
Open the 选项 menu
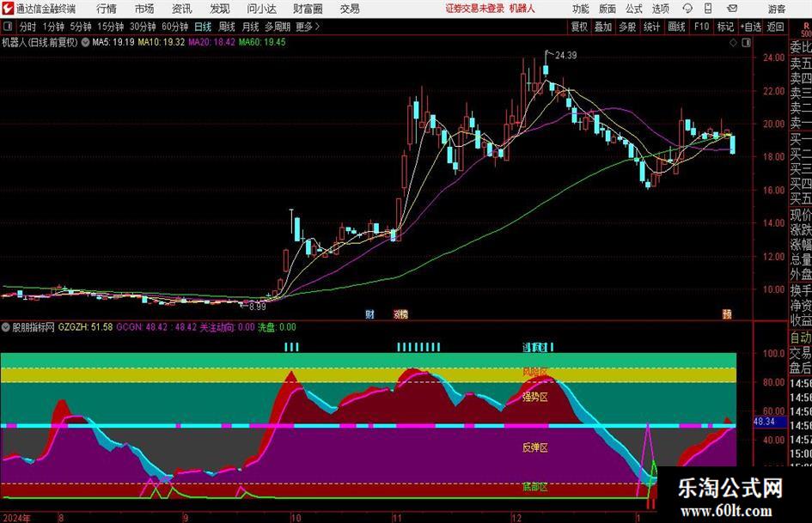click(660, 9)
